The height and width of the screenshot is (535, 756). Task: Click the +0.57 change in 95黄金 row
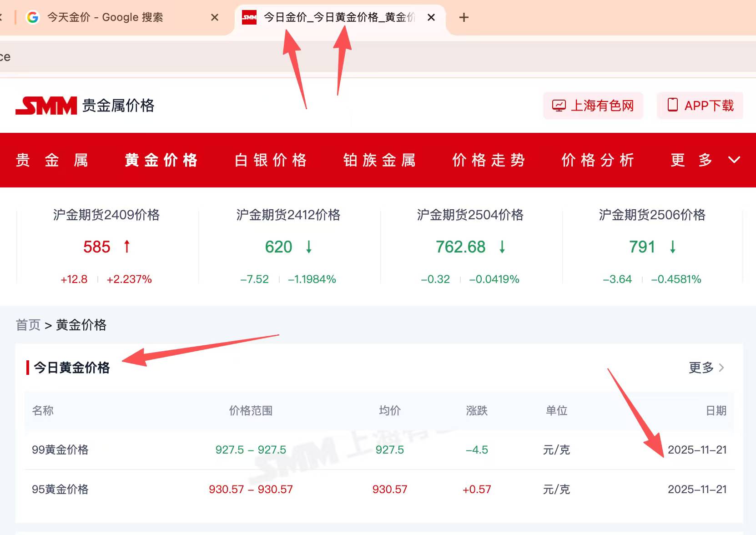click(477, 490)
